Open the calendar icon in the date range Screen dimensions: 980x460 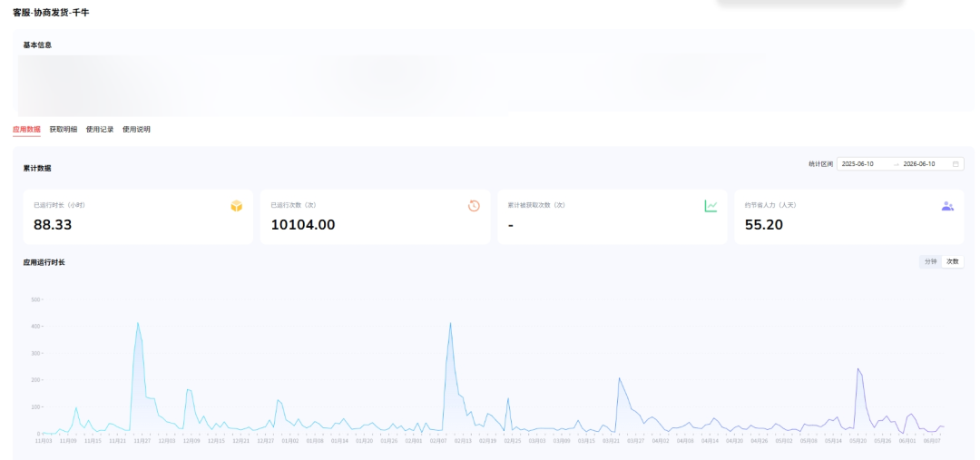click(955, 163)
